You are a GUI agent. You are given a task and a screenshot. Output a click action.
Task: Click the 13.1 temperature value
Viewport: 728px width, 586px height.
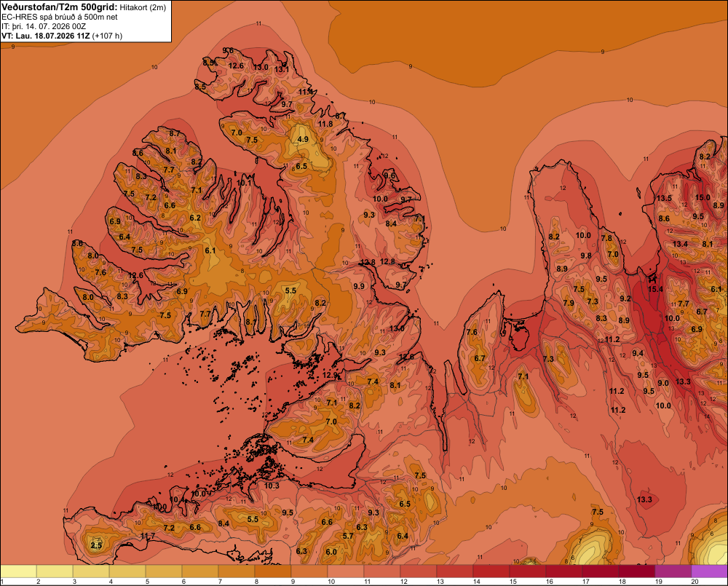pos(282,70)
